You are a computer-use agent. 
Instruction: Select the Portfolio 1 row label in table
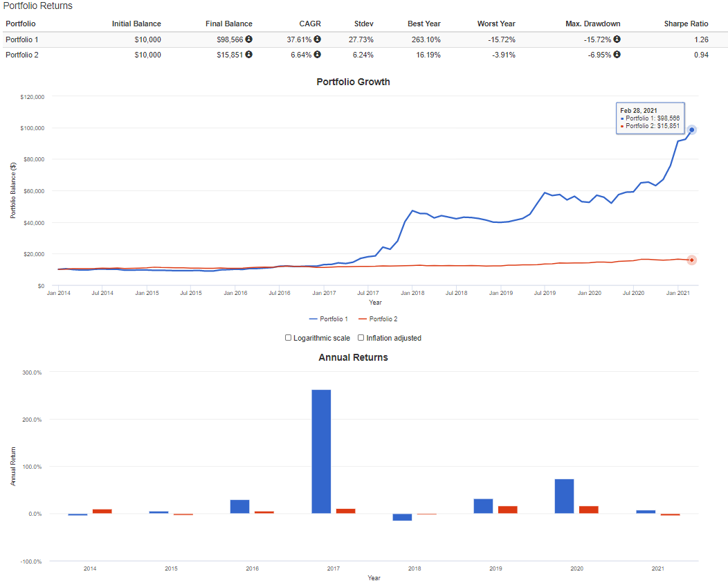point(22,39)
